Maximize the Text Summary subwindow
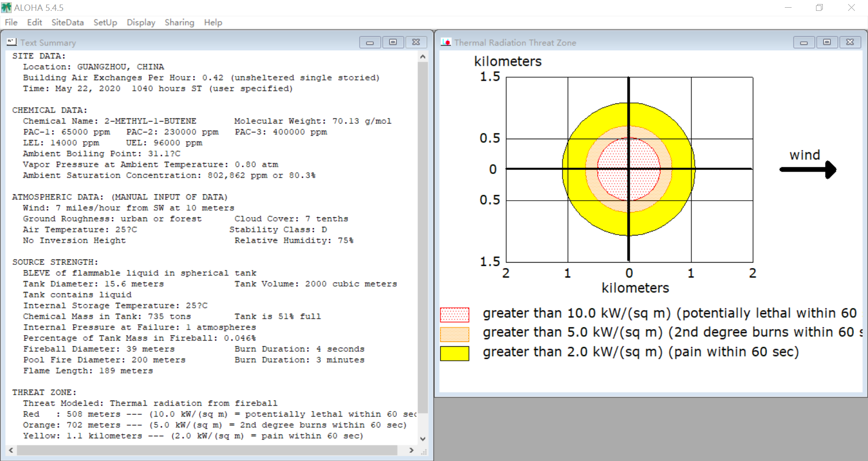This screenshot has width=868, height=461. click(393, 42)
